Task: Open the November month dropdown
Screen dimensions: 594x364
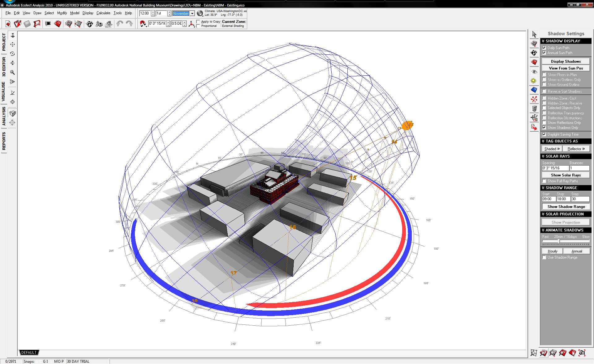Action: (x=192, y=14)
